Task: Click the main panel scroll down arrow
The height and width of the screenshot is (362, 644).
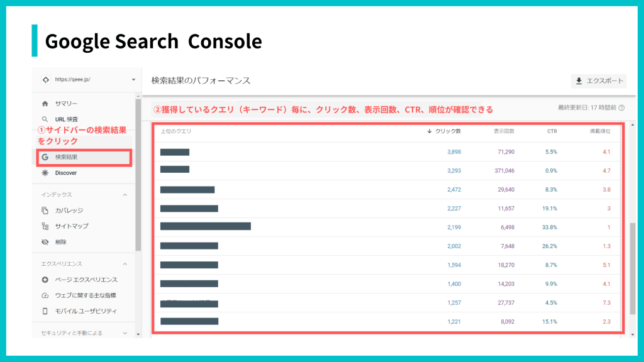Action: click(633, 334)
